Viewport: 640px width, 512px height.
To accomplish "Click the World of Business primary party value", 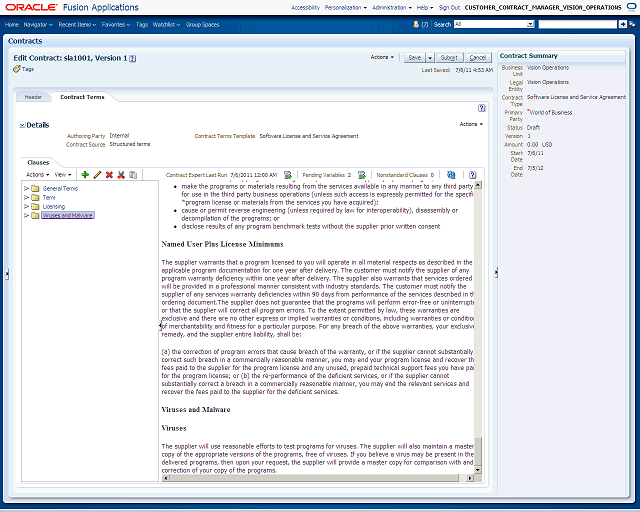I will 551,112.
